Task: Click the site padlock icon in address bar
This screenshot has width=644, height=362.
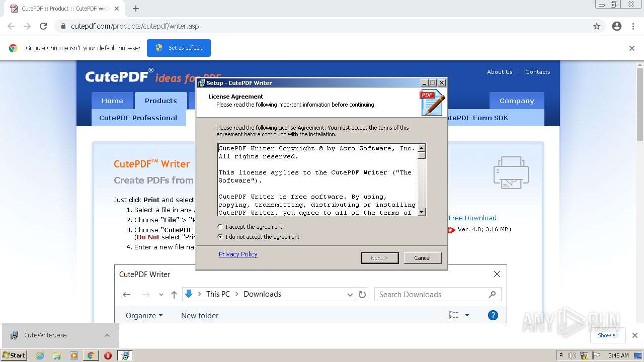Action: 63,26
